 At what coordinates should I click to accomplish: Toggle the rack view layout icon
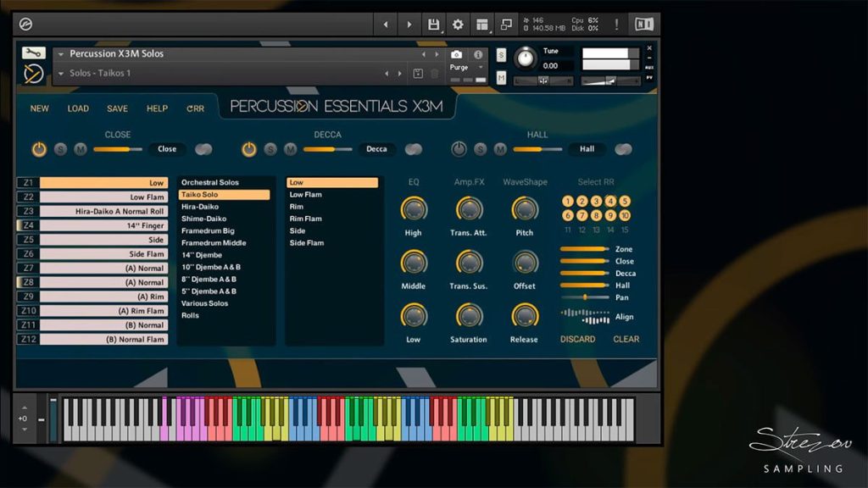pyautogui.click(x=482, y=25)
